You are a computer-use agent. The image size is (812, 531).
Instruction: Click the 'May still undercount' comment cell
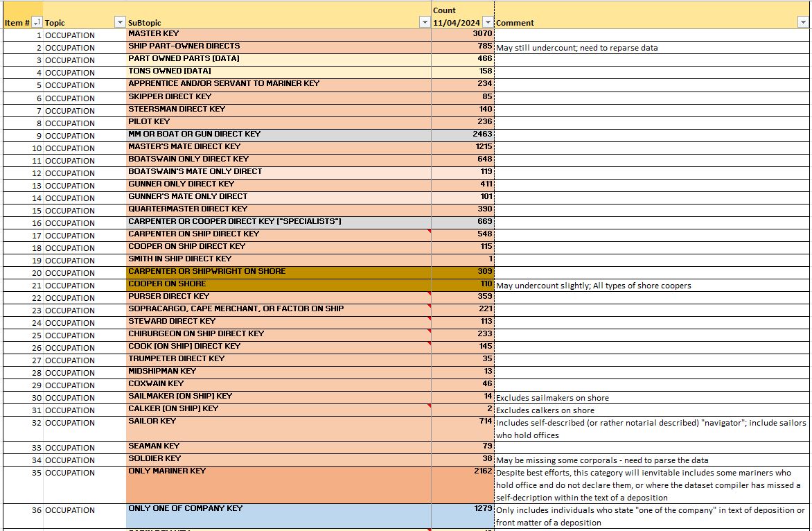(x=651, y=48)
